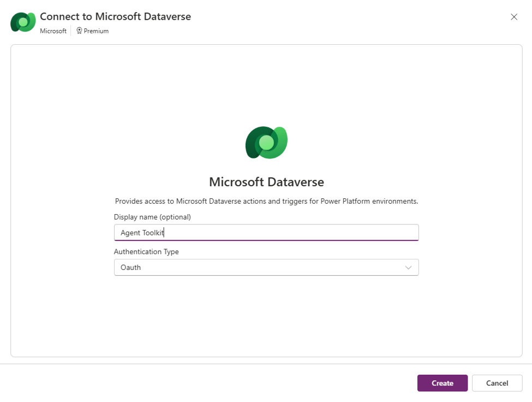Image resolution: width=532 pixels, height=402 pixels.
Task: Click the Premium badge icon
Action: point(79,31)
